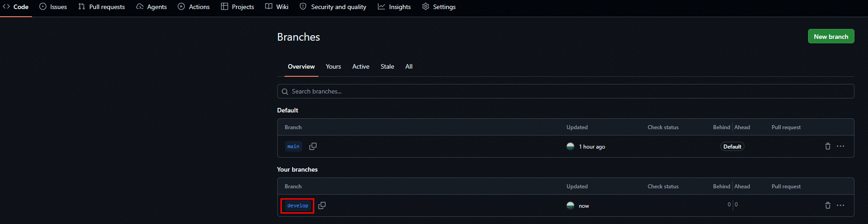Open the Insights graph tab
Image resolution: width=868 pixels, height=224 pixels.
pos(395,7)
